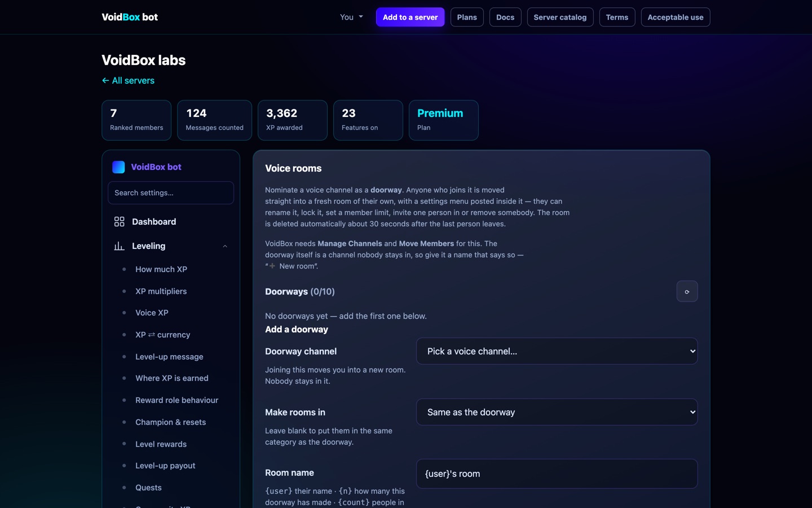The height and width of the screenshot is (508, 812).
Task: Open Level-up payout settings
Action: (x=165, y=466)
